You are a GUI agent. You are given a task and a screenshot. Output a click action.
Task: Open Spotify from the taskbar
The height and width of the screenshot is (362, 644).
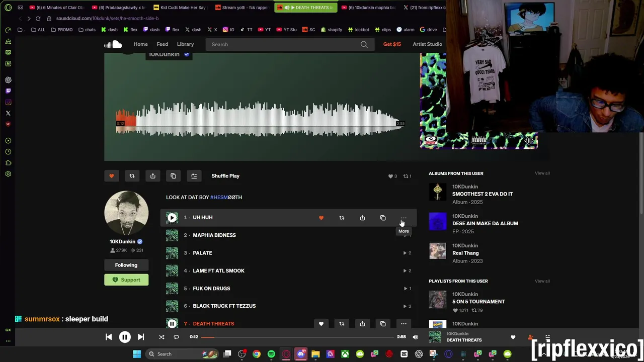[x=271, y=354]
